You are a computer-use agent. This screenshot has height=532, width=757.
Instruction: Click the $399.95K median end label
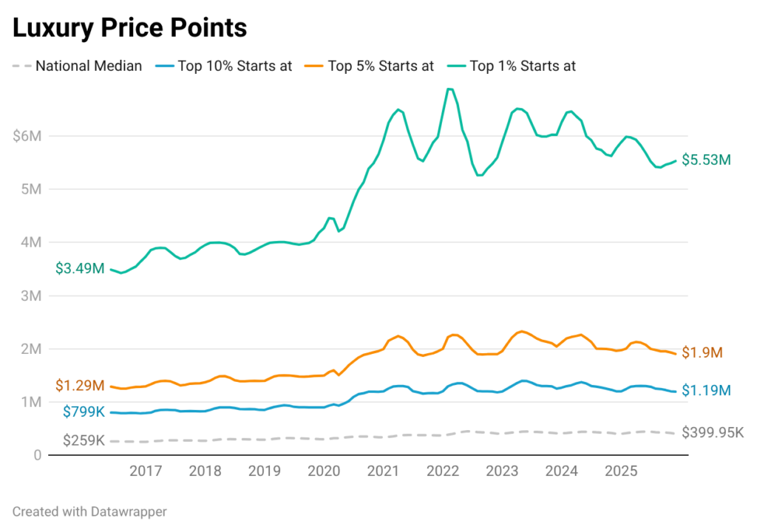[713, 432]
